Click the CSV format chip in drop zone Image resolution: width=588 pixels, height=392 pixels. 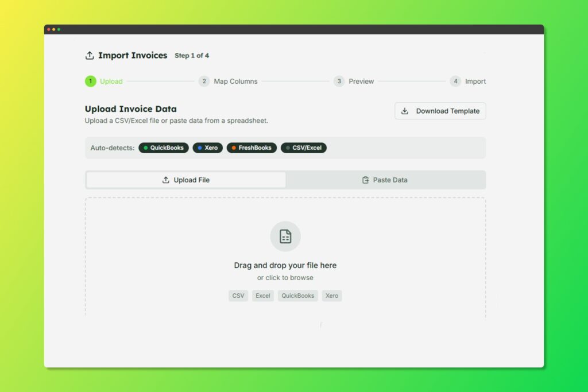238,296
